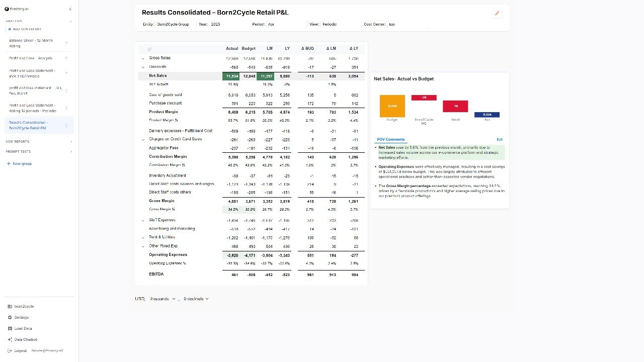Screen dimensions: 644x362
Task: Click the Edit link for comments
Action: (x=499, y=139)
